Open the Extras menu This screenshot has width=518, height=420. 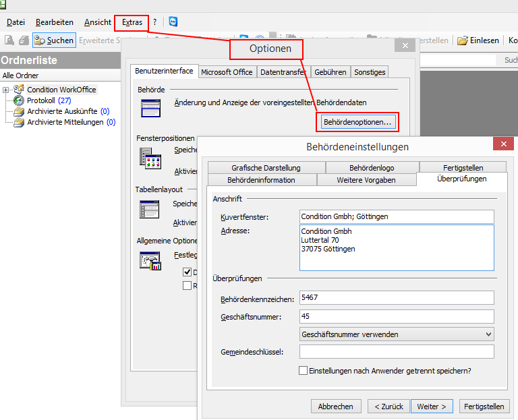point(132,22)
